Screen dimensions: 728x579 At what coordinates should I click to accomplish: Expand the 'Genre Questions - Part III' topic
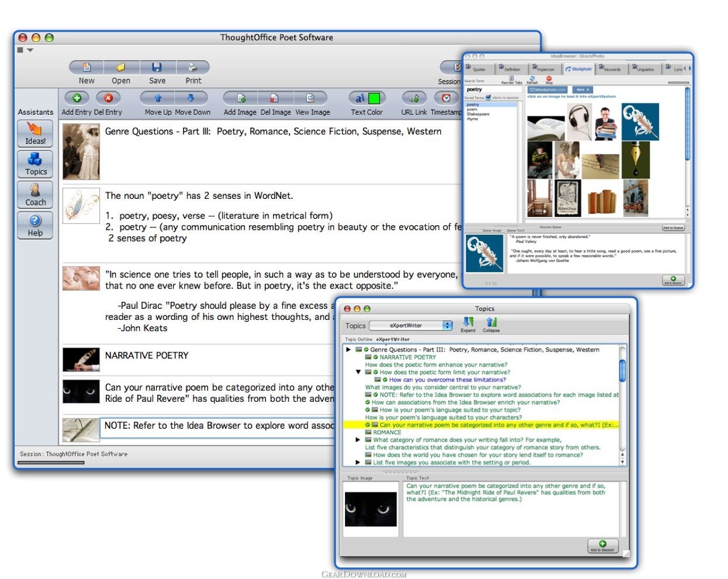pos(349,350)
